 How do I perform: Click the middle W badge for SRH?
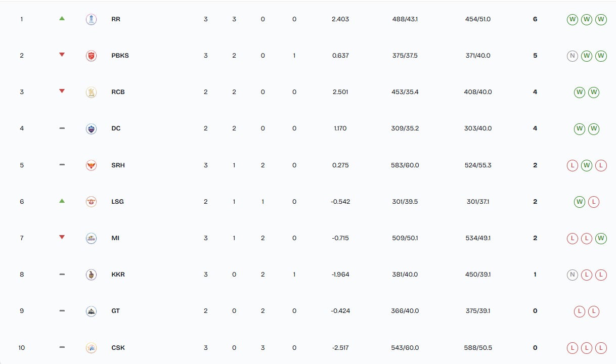point(587,165)
